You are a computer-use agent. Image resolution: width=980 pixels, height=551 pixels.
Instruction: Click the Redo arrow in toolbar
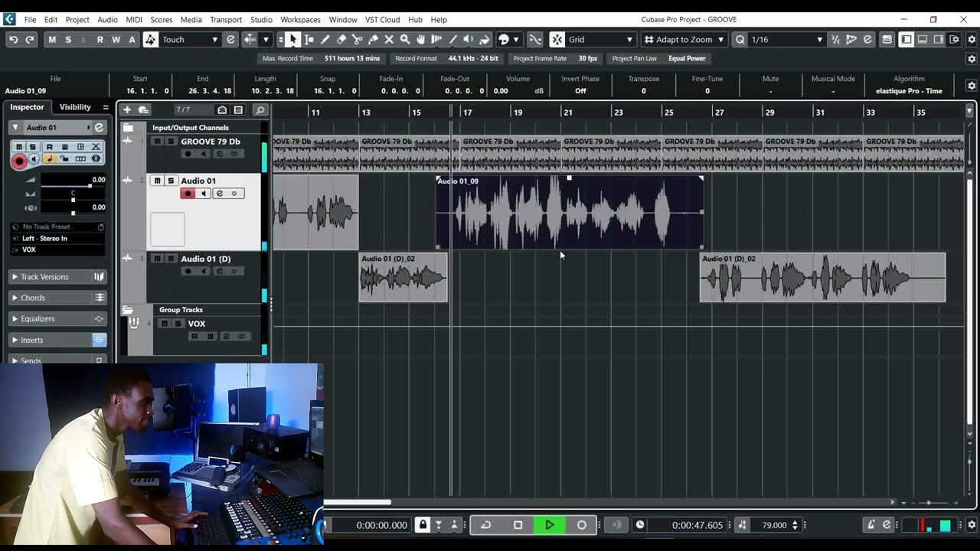pos(29,40)
